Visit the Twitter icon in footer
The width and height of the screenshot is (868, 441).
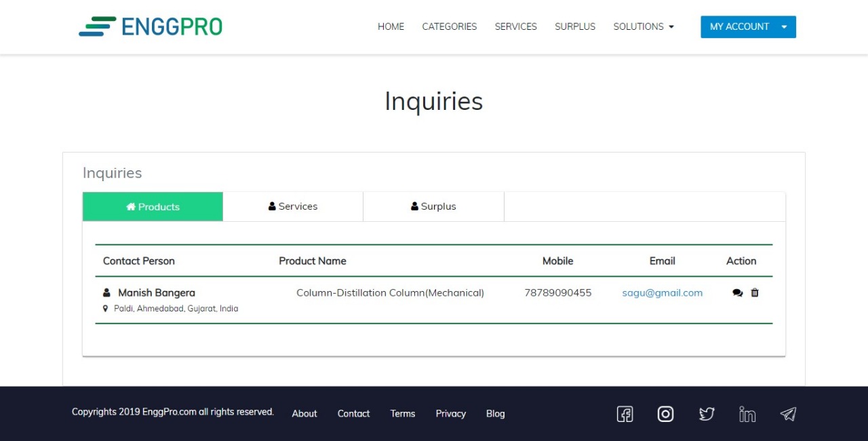tap(707, 414)
